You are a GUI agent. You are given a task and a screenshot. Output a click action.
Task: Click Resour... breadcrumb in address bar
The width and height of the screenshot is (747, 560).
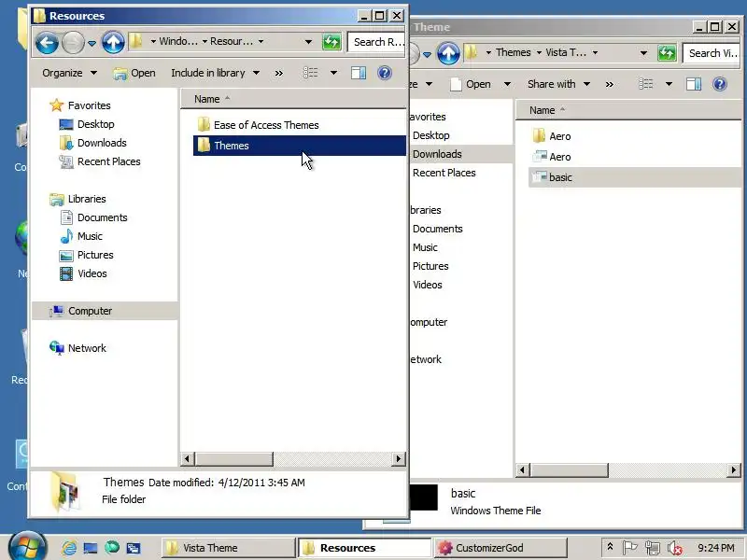tap(232, 41)
